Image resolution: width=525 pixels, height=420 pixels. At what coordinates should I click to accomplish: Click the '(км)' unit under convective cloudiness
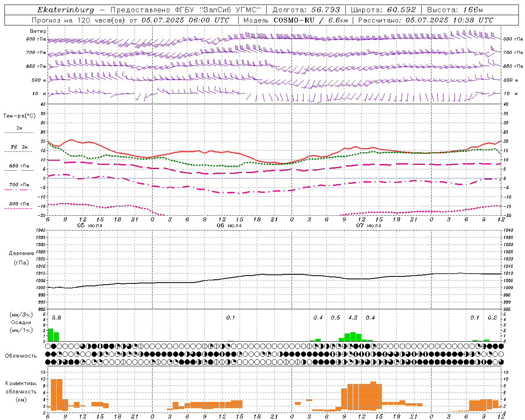coord(21,399)
